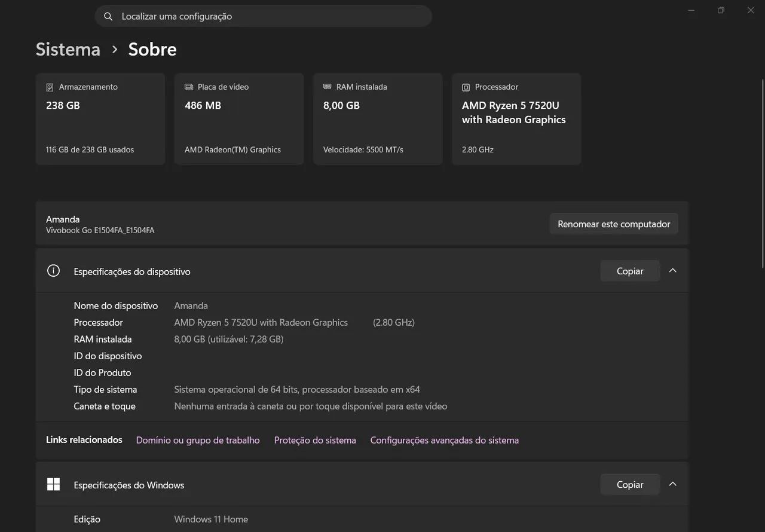The width and height of the screenshot is (765, 532).
Task: Click the Windows logo beside Especificações do Windows
Action: (53, 484)
